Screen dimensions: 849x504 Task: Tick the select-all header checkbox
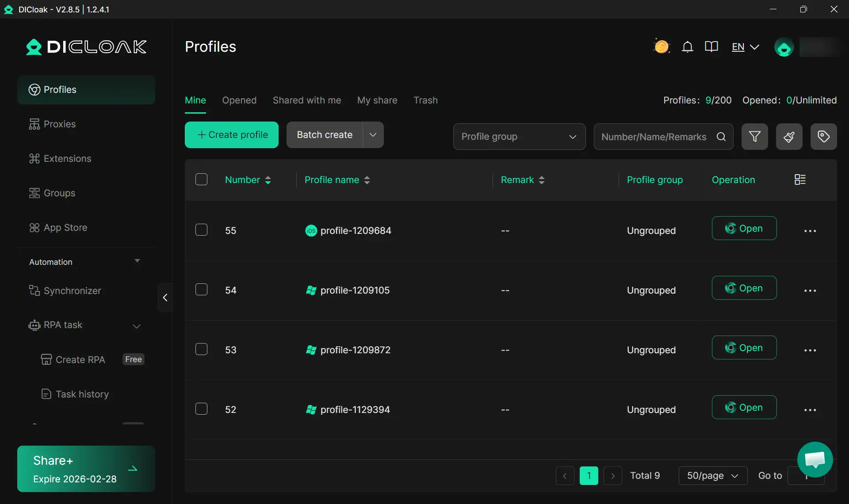(201, 179)
